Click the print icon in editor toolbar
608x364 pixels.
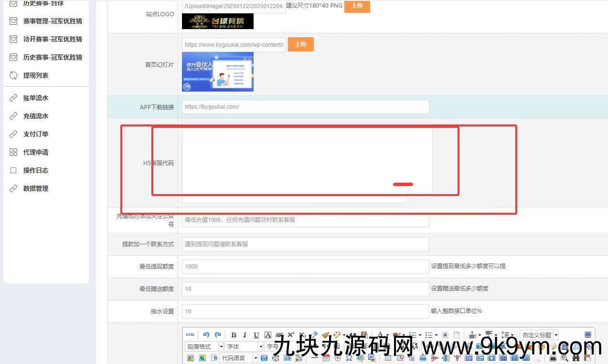[553, 358]
